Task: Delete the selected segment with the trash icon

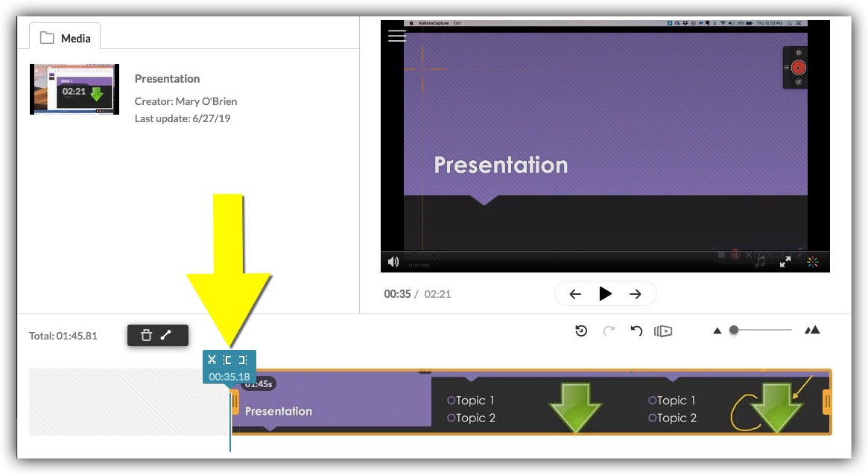Action: click(146, 335)
